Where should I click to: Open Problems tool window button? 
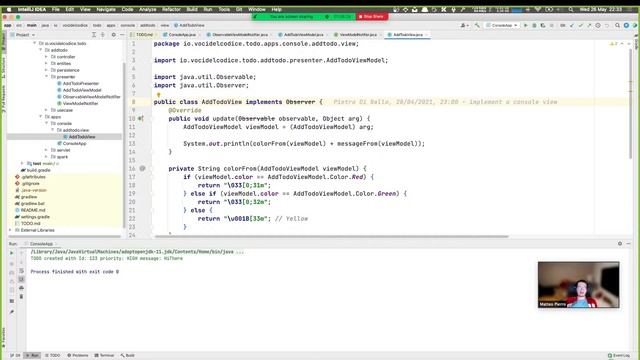(78, 356)
